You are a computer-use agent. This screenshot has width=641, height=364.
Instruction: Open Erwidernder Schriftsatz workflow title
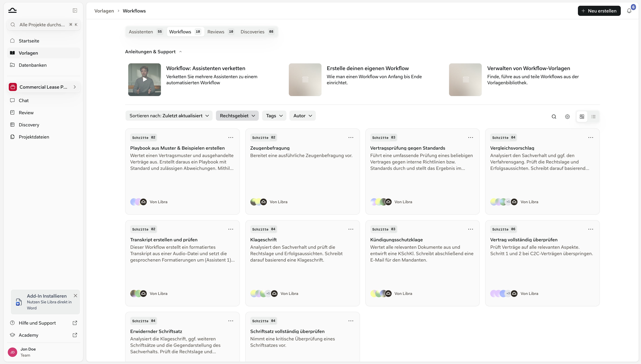[x=156, y=331]
